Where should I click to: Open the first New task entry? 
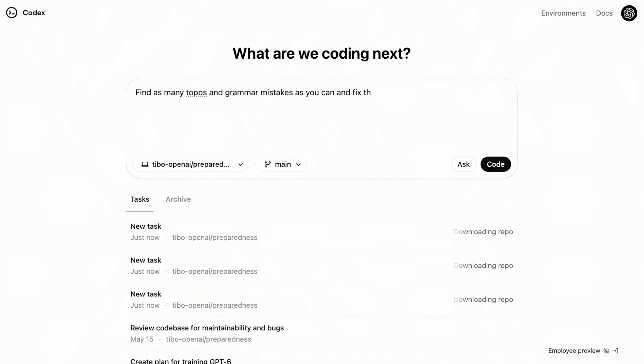(x=146, y=226)
